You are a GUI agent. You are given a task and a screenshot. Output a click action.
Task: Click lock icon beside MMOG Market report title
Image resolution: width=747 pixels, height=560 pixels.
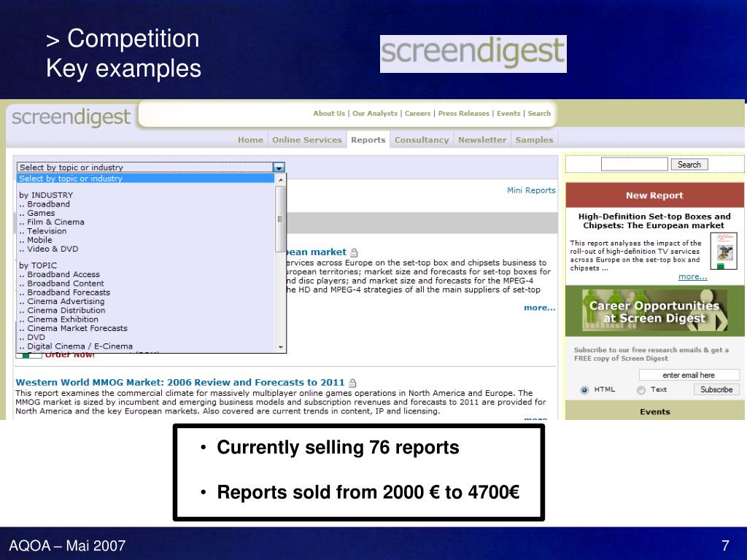point(352,383)
